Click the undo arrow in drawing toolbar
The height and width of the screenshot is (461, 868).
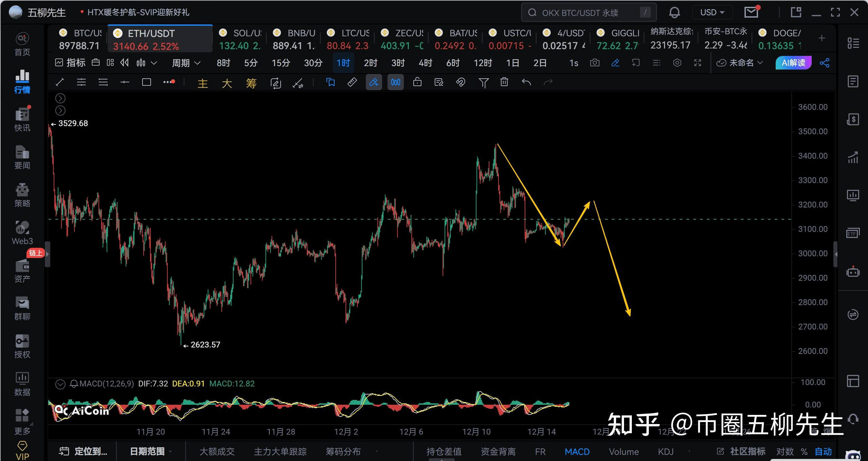pos(526,82)
